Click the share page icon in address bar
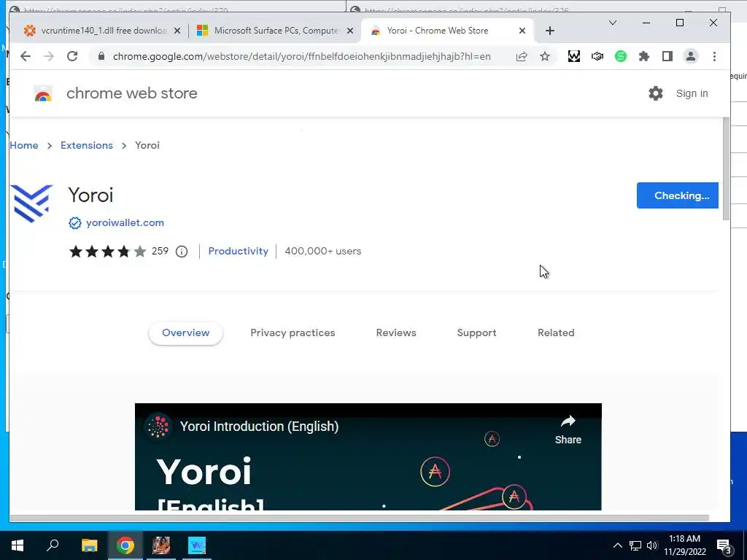 pos(522,56)
